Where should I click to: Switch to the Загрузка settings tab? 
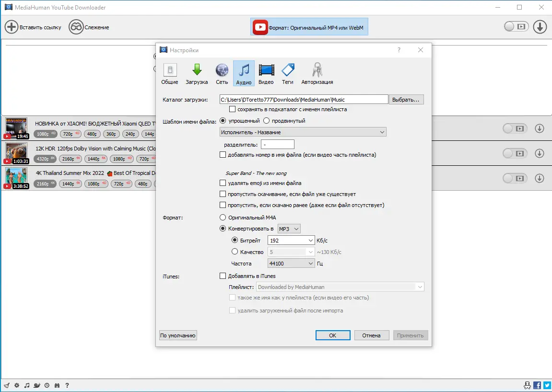pyautogui.click(x=197, y=73)
